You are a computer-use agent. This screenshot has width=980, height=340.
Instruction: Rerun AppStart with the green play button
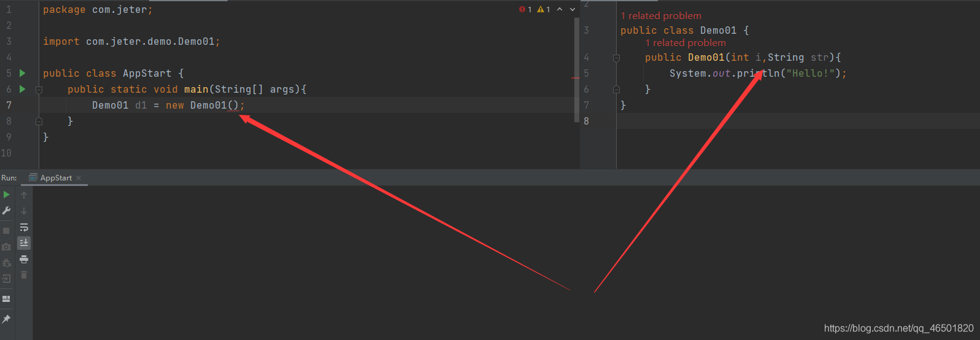point(6,195)
